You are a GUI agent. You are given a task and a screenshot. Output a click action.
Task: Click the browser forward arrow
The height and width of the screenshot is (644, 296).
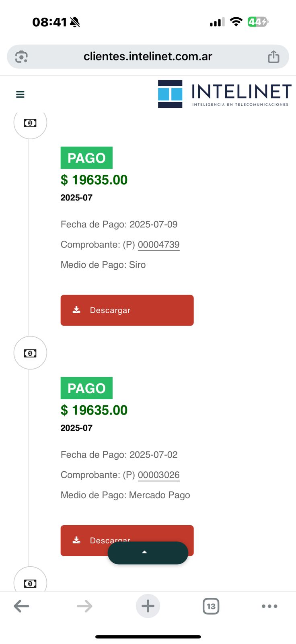(x=84, y=606)
